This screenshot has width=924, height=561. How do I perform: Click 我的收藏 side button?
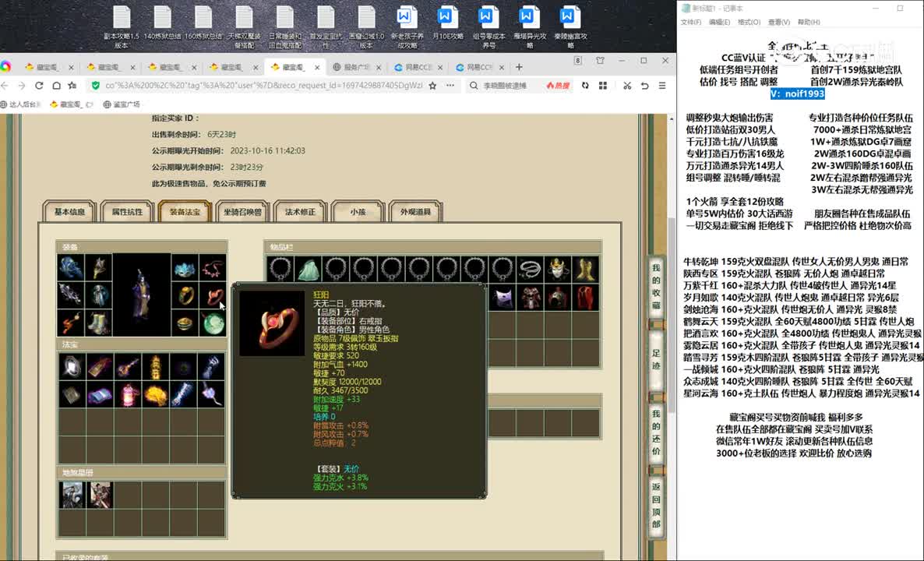coord(656,287)
